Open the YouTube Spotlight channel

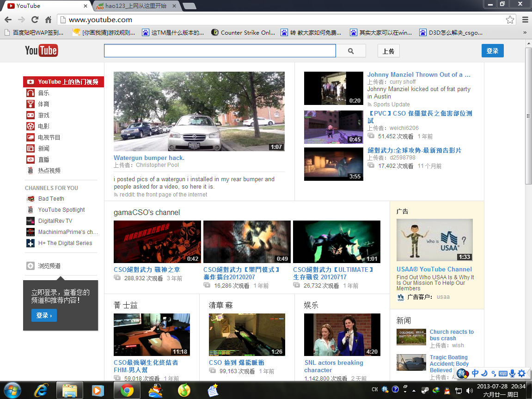[61, 210]
